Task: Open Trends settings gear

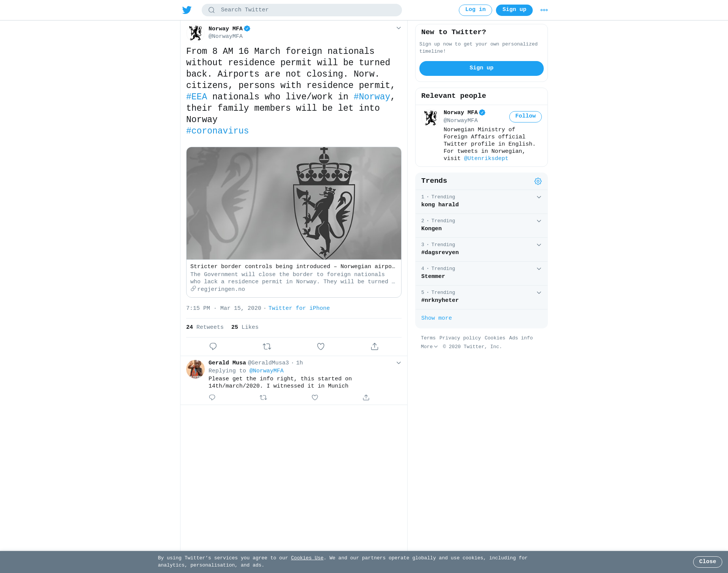Action: click(x=538, y=181)
